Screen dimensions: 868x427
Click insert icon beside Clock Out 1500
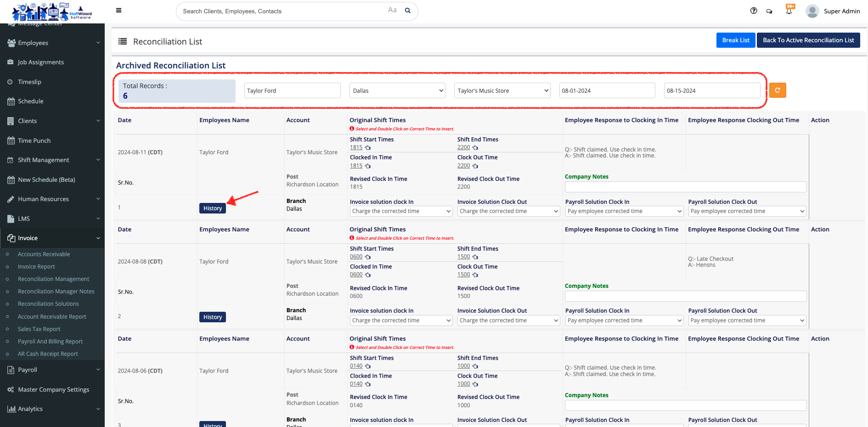tap(475, 275)
